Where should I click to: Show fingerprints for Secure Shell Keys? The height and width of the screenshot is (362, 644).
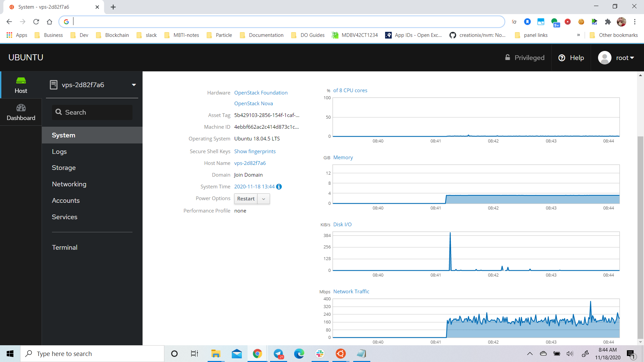pos(255,151)
